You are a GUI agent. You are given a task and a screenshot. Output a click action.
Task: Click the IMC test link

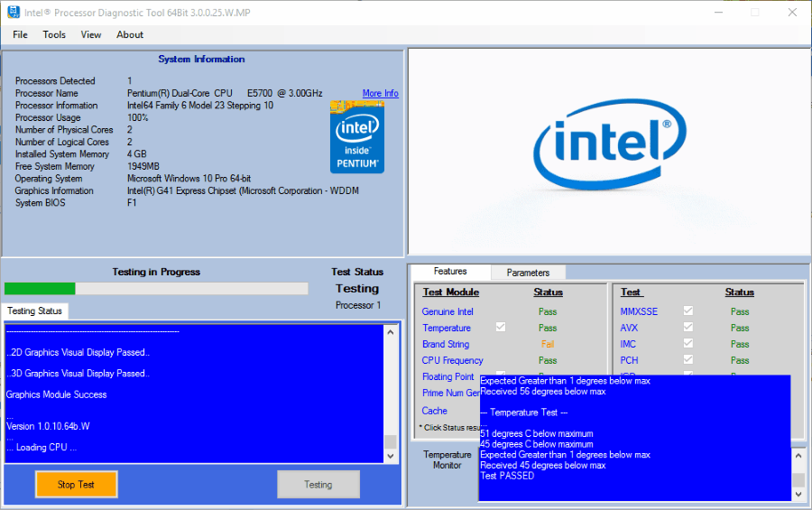pos(628,344)
